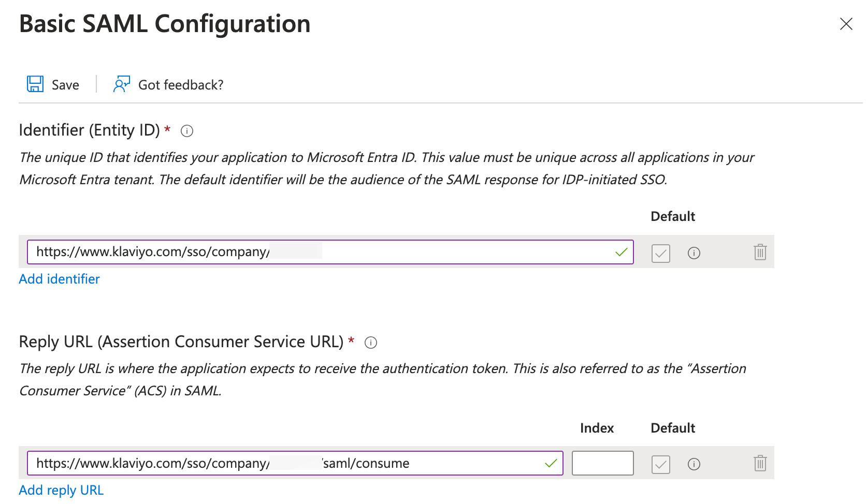Toggle the Default checkbox under the Default column header
Screen dimensions: 866x504
(660, 253)
